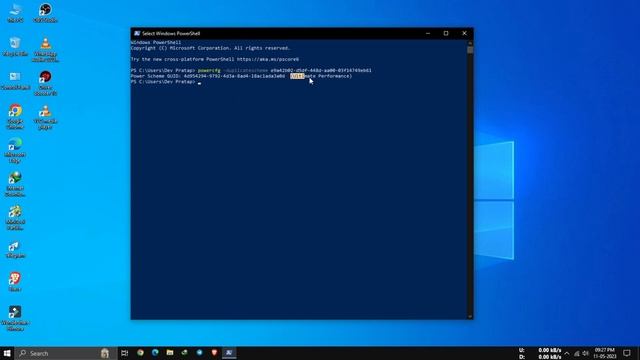Maximize the PowerShell window
Image resolution: width=640 pixels, height=360 pixels.
[446, 33]
